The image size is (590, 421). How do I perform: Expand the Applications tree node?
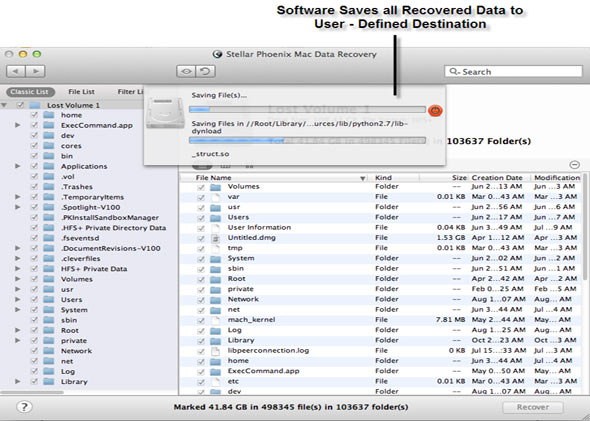click(x=18, y=166)
